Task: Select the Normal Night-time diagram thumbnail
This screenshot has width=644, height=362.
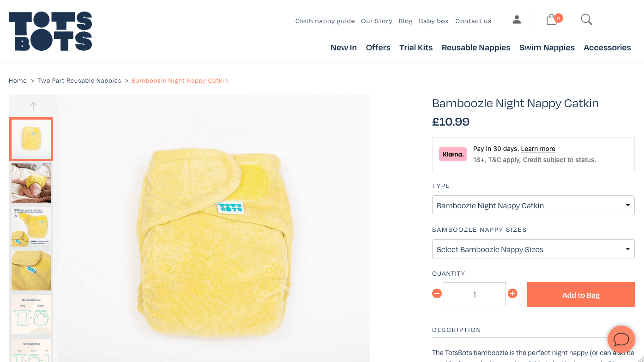Action: click(x=31, y=314)
